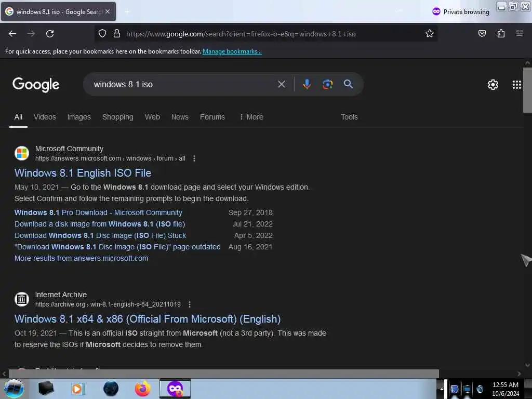532x399 pixels.
Task: Open Windows 8.1 x64 & x86 Official result
Action: [148, 319]
